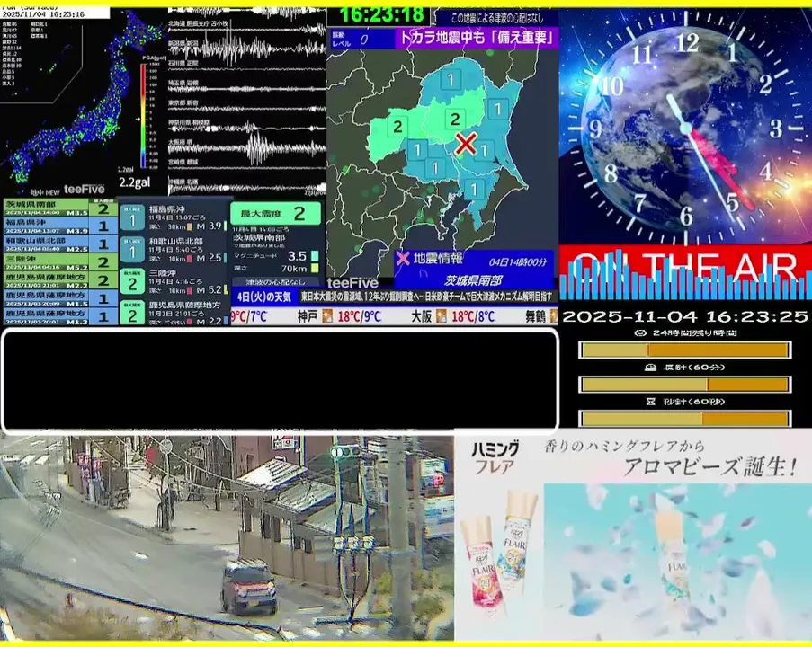Click the sunny weather icon next to 神戸
Screen dimensions: 812x647
pos(327,316)
